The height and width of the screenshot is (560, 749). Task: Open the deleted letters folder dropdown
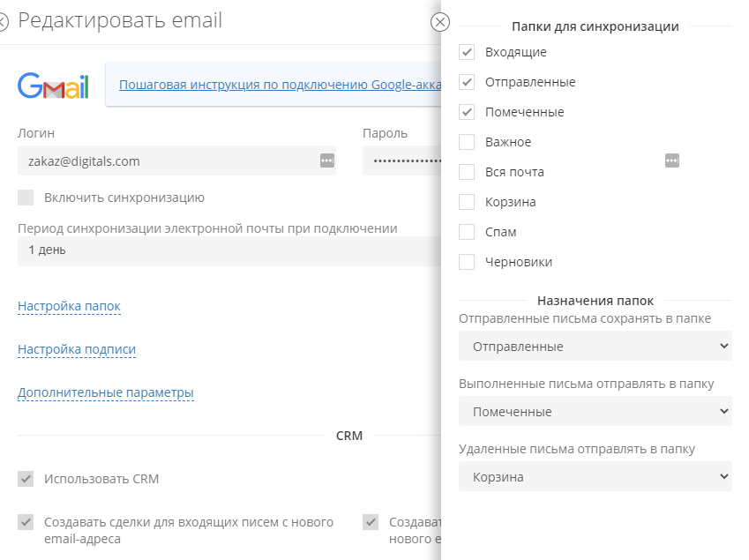[595, 477]
